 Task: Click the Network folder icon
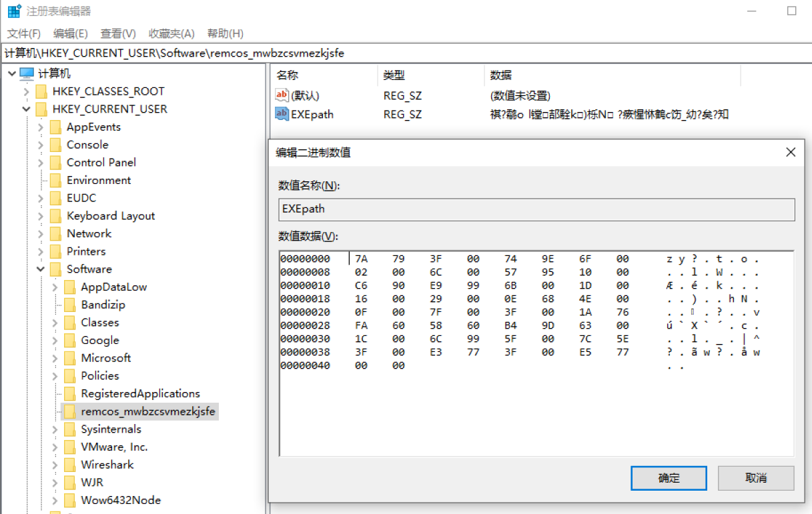(x=56, y=234)
